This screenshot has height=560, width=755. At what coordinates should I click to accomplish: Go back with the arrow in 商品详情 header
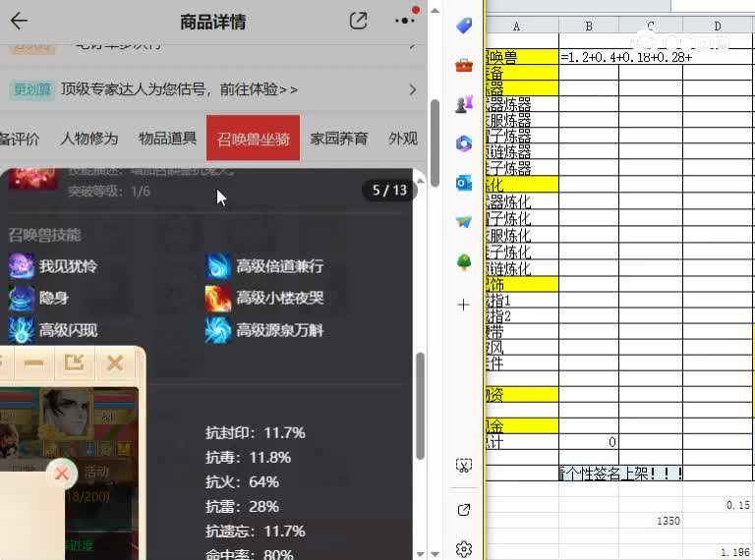coord(20,21)
